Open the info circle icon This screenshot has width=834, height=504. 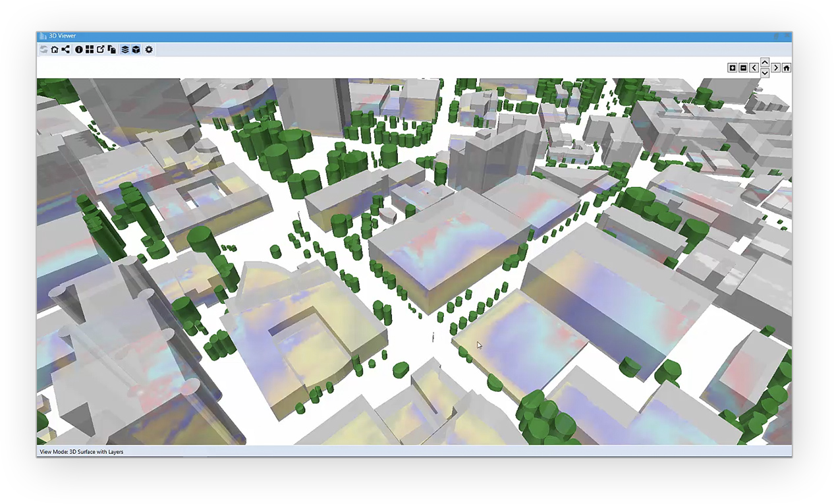coord(79,49)
